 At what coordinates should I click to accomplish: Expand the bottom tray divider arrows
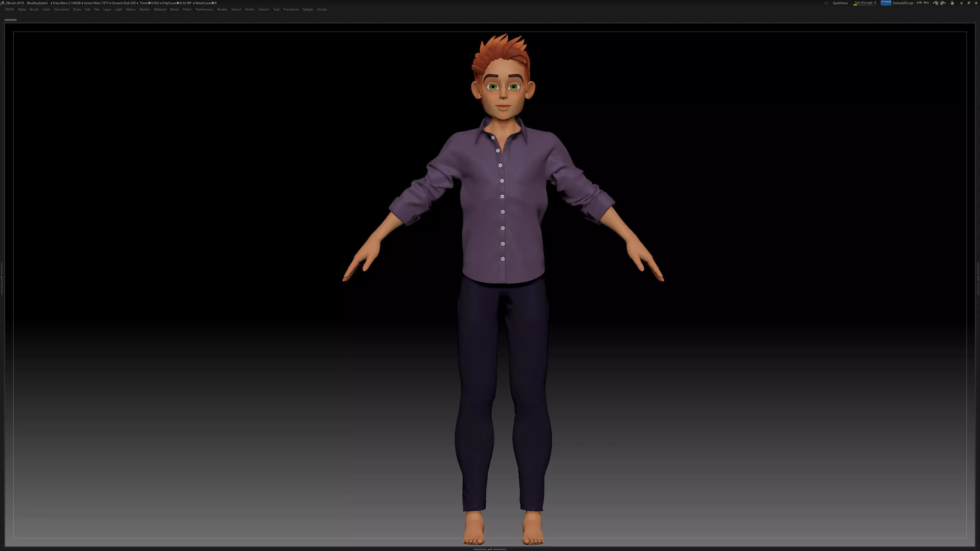pyautogui.click(x=490, y=549)
